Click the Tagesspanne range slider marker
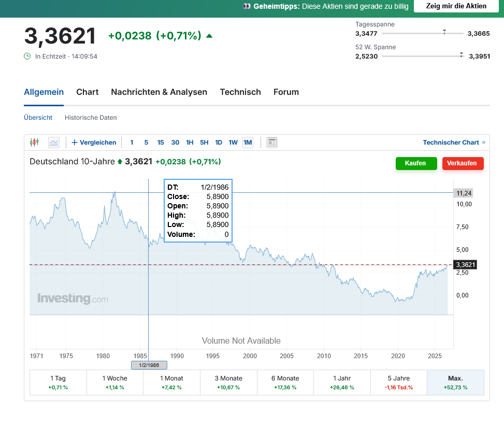The width and height of the screenshot is (504, 424). [x=444, y=32]
